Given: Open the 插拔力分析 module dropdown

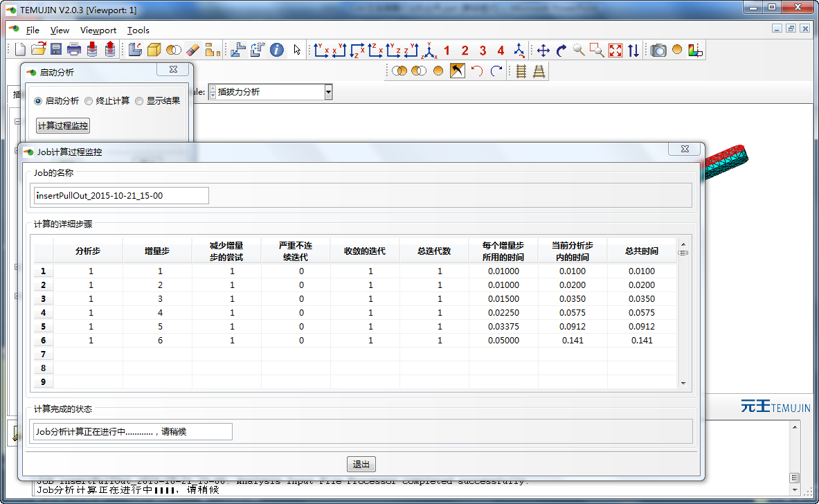Looking at the screenshot, I should [328, 92].
